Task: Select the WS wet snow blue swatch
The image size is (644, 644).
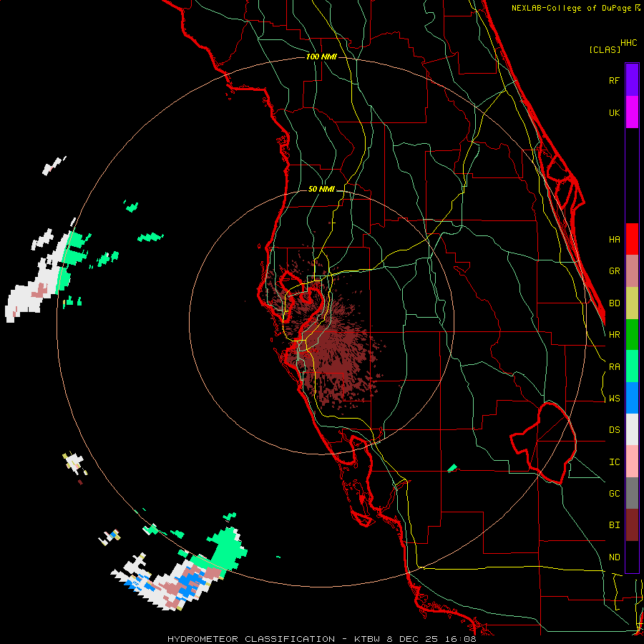Action: click(x=632, y=398)
